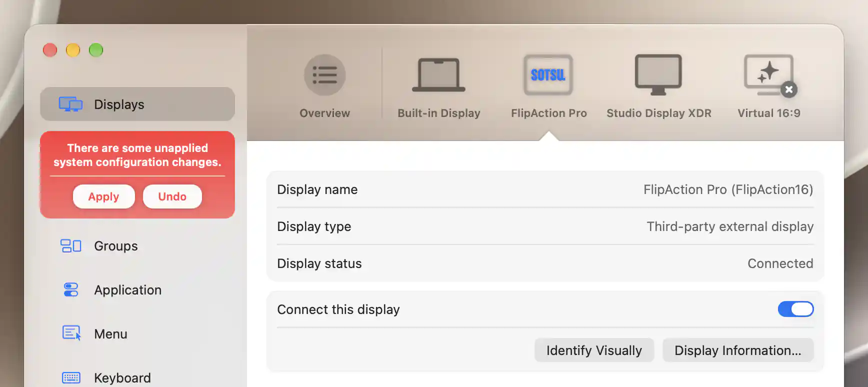
Task: Click the 'Display type' row label
Action: tap(314, 226)
